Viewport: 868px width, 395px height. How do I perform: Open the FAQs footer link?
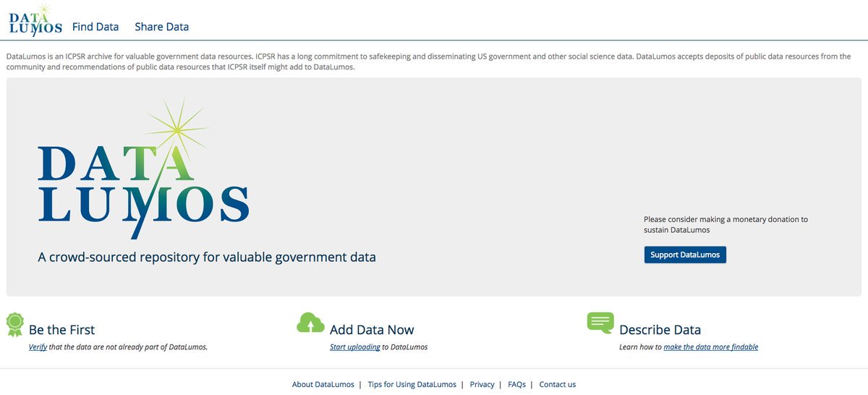[x=516, y=385]
